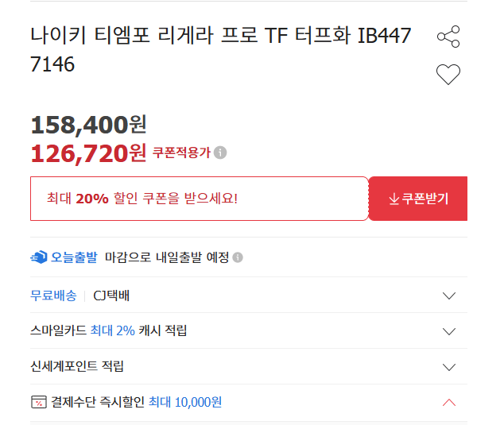The height and width of the screenshot is (425, 504).
Task: Expand the 무료배송 shipping details chevron
Action: [448, 296]
